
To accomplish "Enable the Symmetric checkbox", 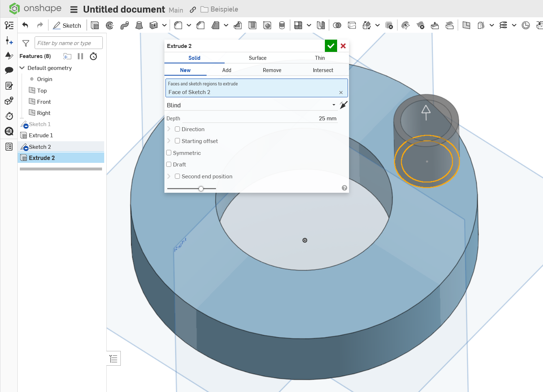I will pyautogui.click(x=169, y=153).
